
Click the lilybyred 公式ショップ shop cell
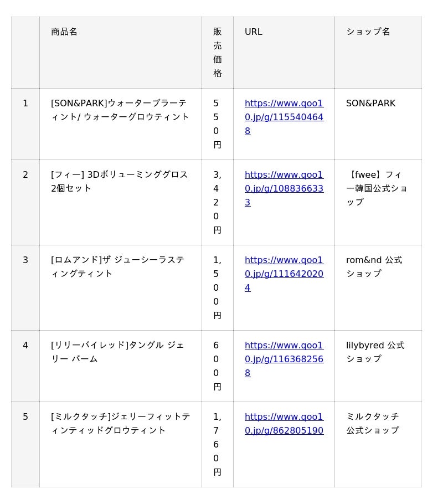point(375,352)
